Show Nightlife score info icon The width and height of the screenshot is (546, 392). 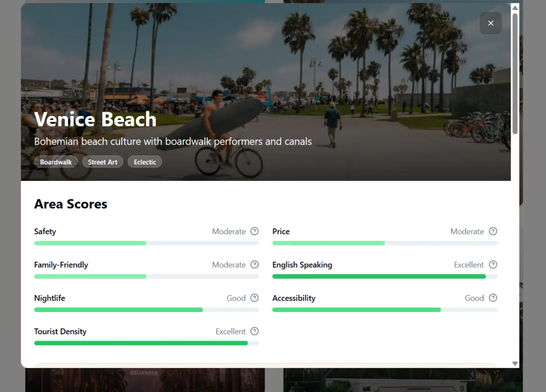pyautogui.click(x=254, y=298)
